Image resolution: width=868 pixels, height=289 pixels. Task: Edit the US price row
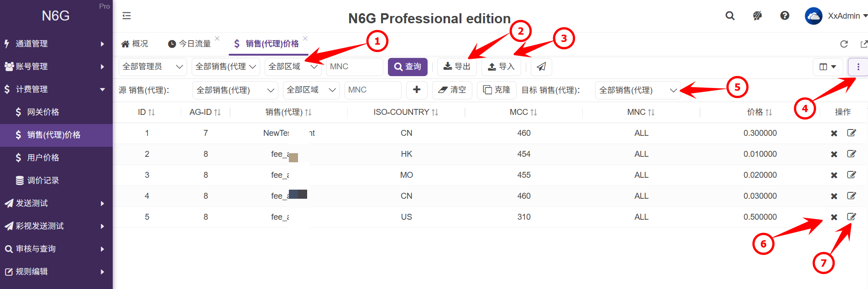click(x=852, y=217)
